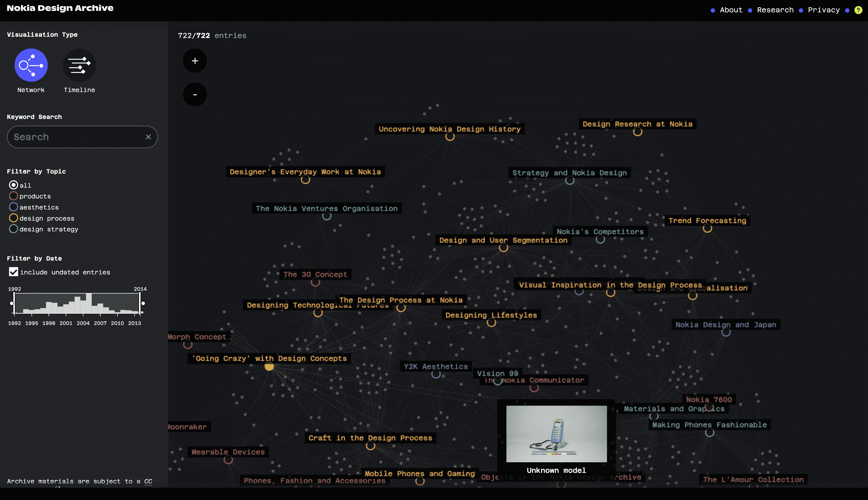Image resolution: width=868 pixels, height=500 pixels.
Task: Switch to Timeline visualisation
Action: click(x=79, y=65)
